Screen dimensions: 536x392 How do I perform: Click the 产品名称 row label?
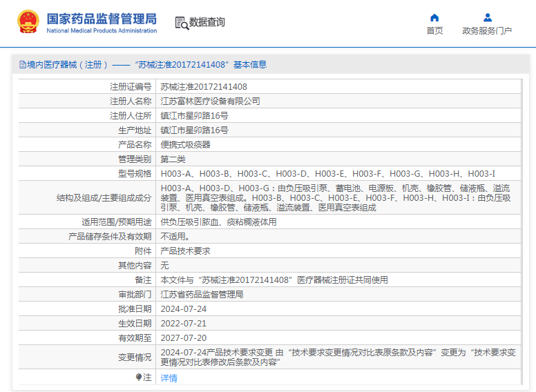(x=135, y=145)
